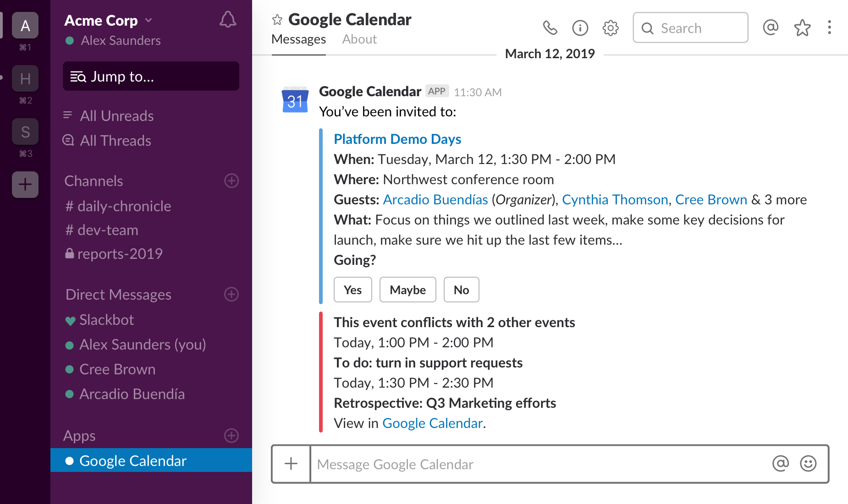The image size is (848, 504).
Task: Open the phone call icon
Action: point(550,28)
